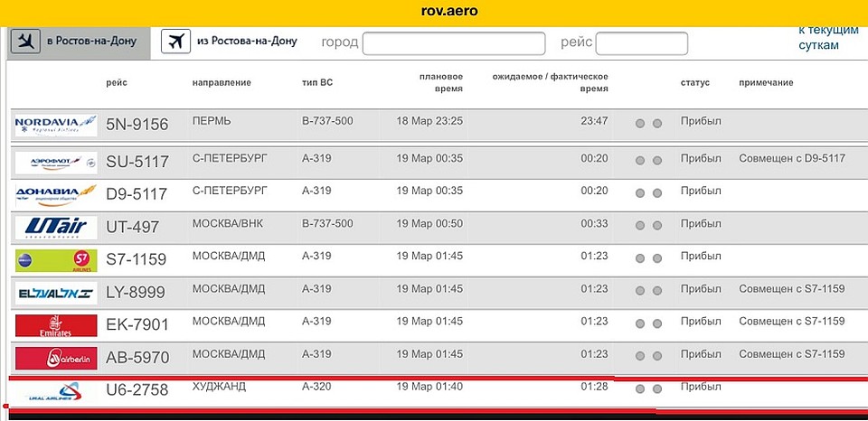Click the ХУДЖАНД destination cell
The width and height of the screenshot is (868, 421).
219,387
